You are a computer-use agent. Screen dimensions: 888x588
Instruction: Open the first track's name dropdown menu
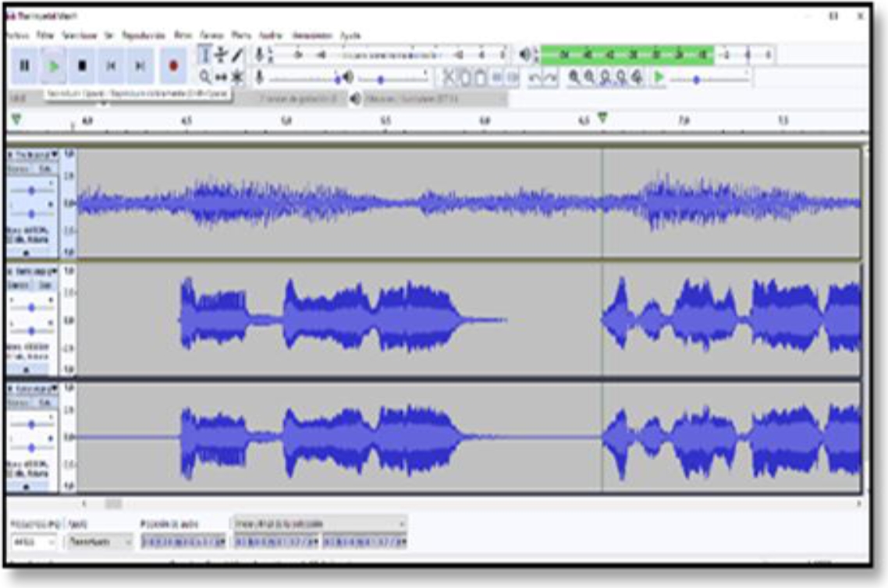click(x=53, y=154)
